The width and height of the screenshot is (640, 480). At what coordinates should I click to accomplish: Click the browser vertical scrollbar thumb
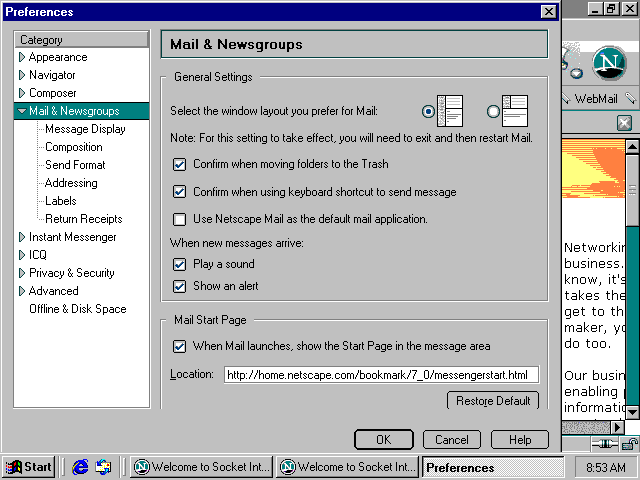632,189
